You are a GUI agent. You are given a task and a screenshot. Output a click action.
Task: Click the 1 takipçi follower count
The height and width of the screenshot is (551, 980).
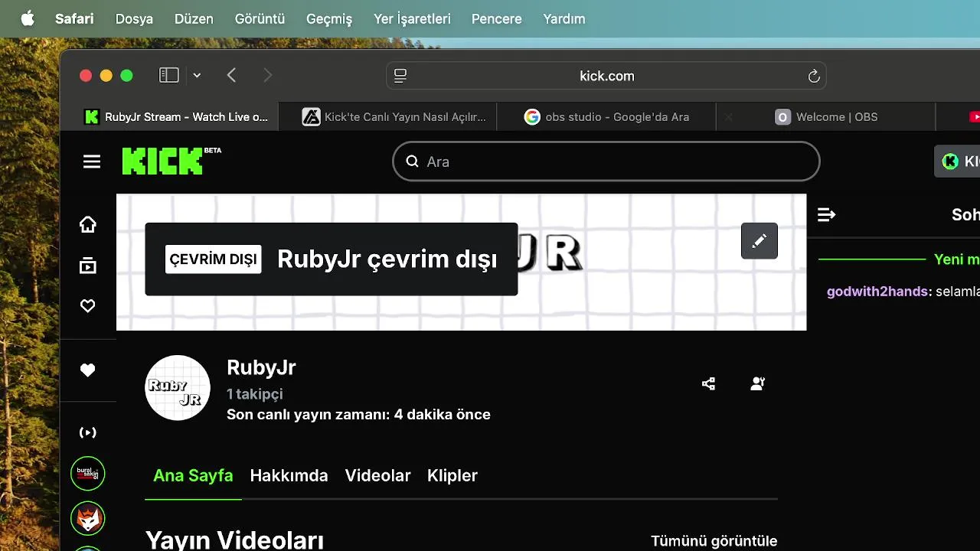[255, 394]
